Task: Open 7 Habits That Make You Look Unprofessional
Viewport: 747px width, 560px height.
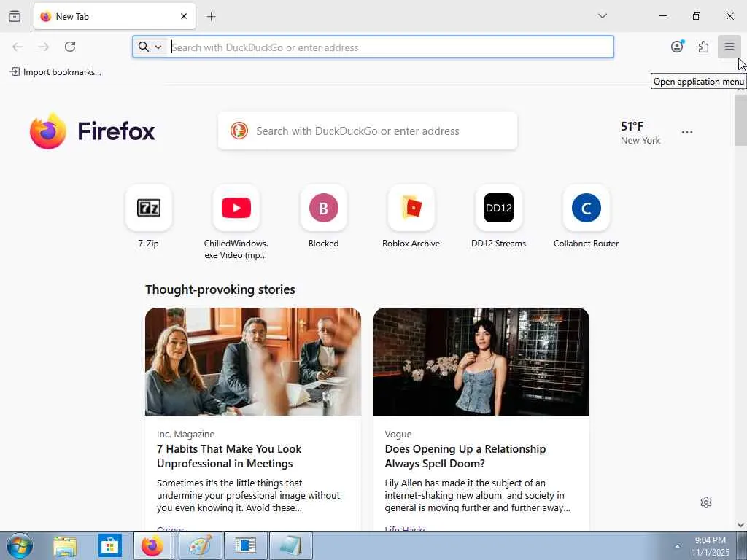Action: [229, 456]
